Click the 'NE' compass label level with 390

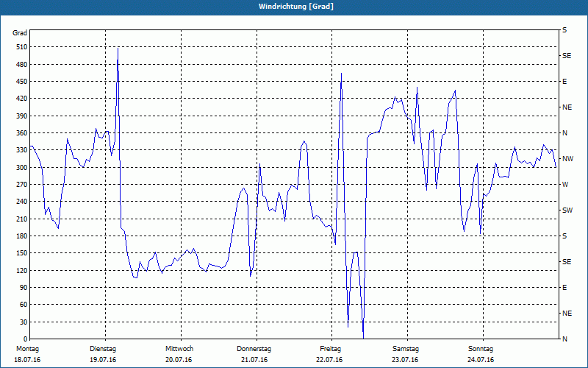(567, 107)
